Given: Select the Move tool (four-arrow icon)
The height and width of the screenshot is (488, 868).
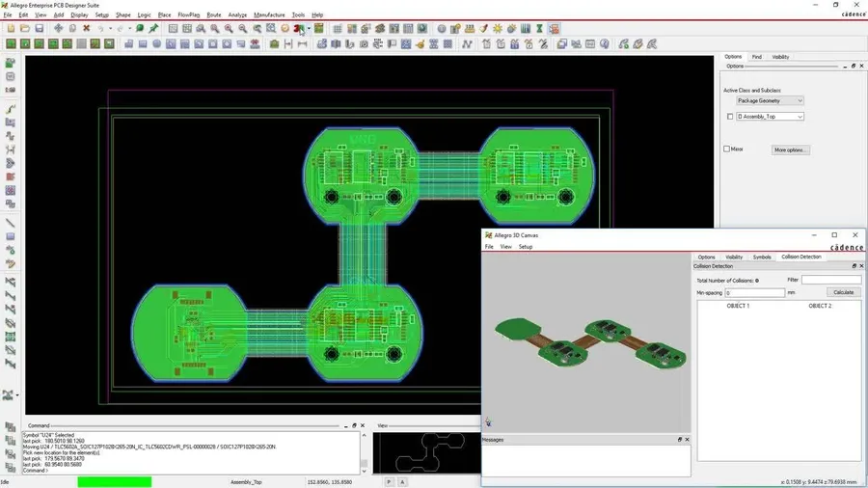Looking at the screenshot, I should pos(58,28).
